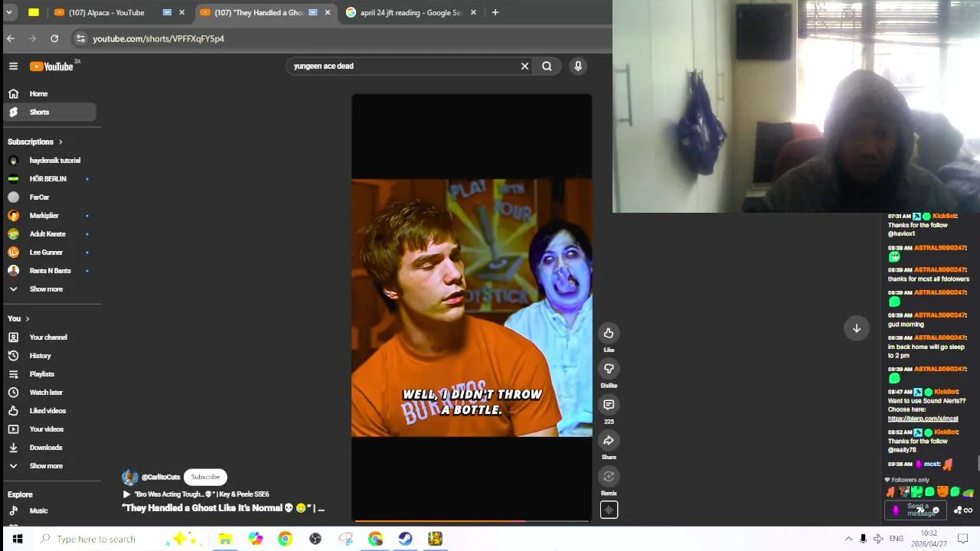Start voice search with microphone icon
This screenshot has height=551, width=980.
(x=578, y=66)
